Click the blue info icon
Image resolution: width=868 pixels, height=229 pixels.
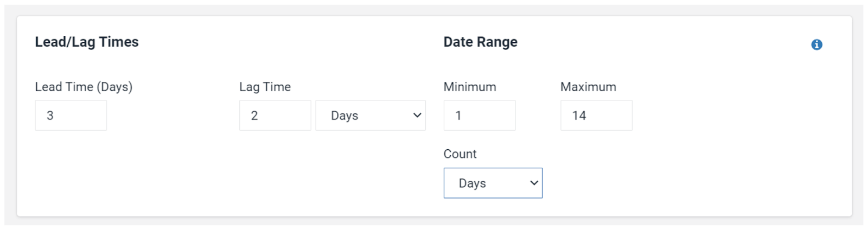(816, 44)
